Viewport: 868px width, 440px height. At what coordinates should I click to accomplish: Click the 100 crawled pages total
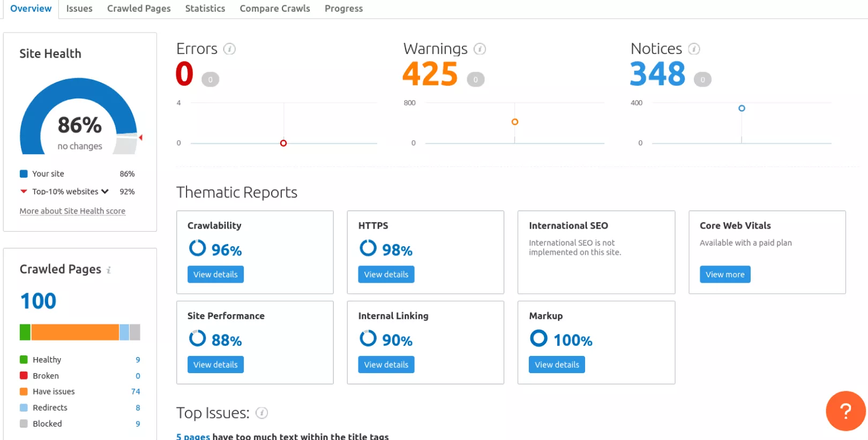(x=38, y=301)
